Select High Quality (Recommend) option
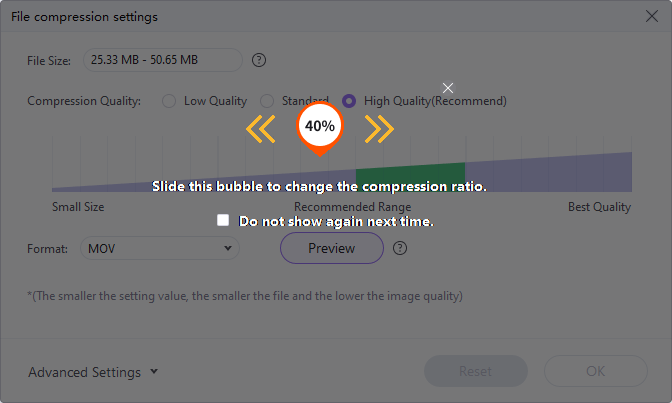Screen dimensions: 672x403 [x=349, y=101]
